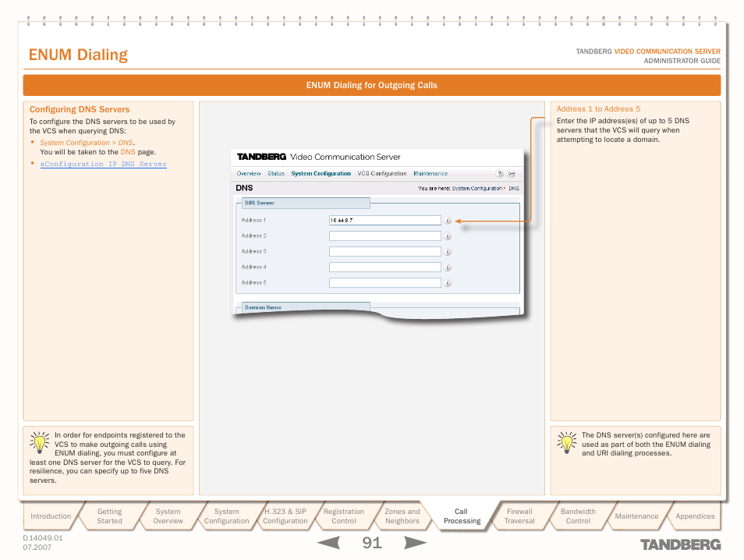Open the Overview menu
Viewport: 744px width, 560px height.
point(249,174)
